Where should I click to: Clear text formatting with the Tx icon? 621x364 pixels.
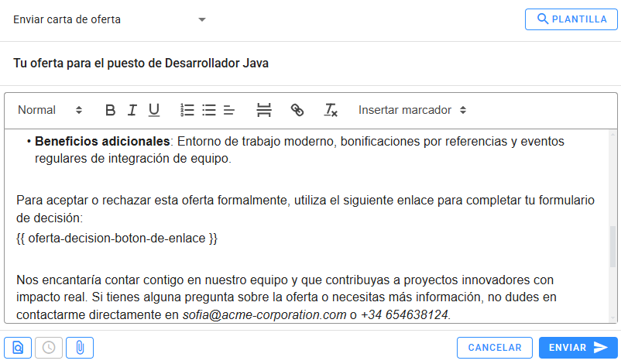331,110
